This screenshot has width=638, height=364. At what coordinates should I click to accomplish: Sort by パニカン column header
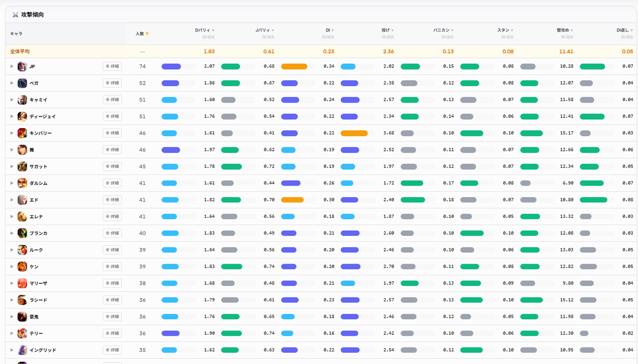(443, 30)
